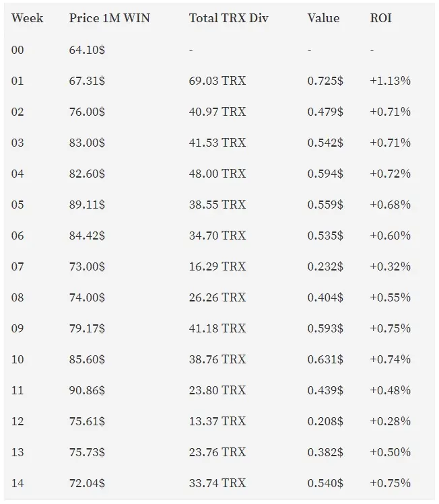Select the Value column header
The width and height of the screenshot is (439, 504).
(x=323, y=18)
